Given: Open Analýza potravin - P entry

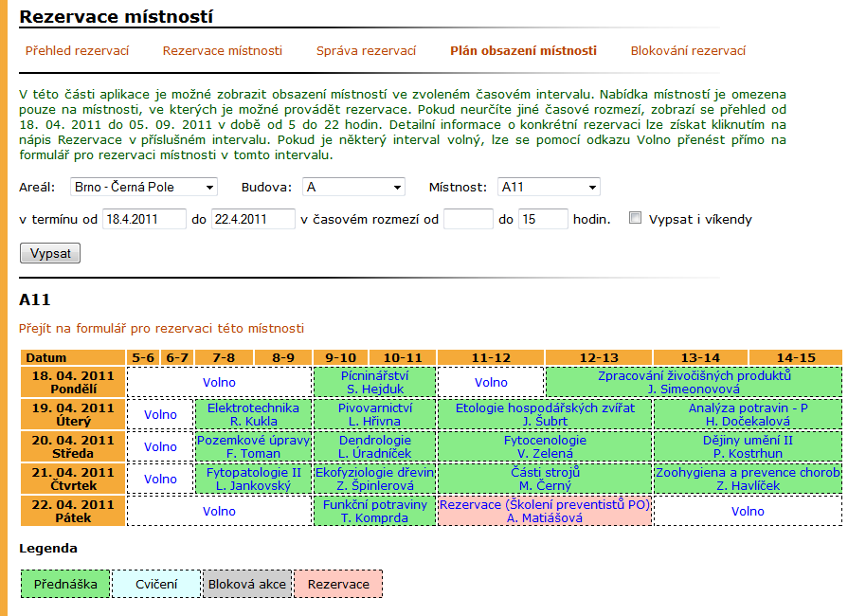Looking at the screenshot, I should (x=748, y=415).
